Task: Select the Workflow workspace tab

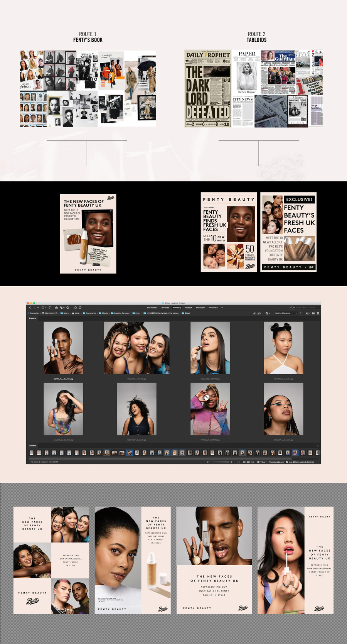Action: [x=200, y=308]
